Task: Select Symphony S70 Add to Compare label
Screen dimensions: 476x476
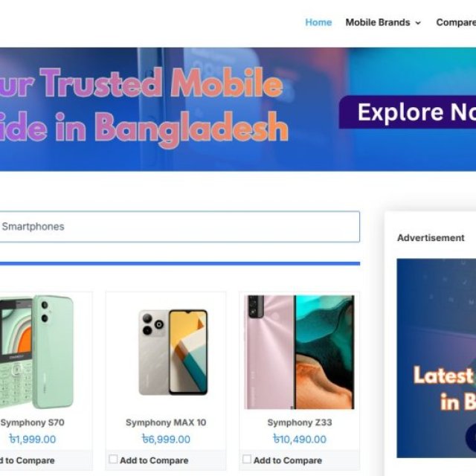Action: click(x=28, y=460)
